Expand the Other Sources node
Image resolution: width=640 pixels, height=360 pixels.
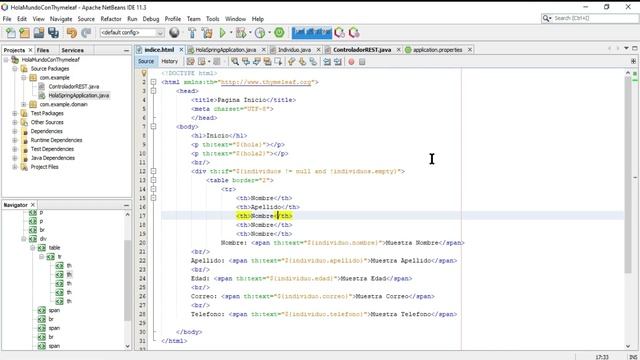(15, 122)
